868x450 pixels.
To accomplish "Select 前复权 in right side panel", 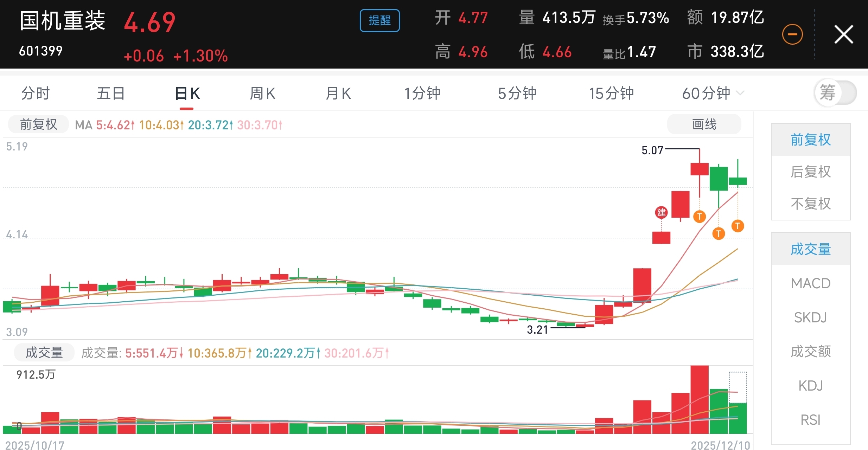I will (810, 140).
